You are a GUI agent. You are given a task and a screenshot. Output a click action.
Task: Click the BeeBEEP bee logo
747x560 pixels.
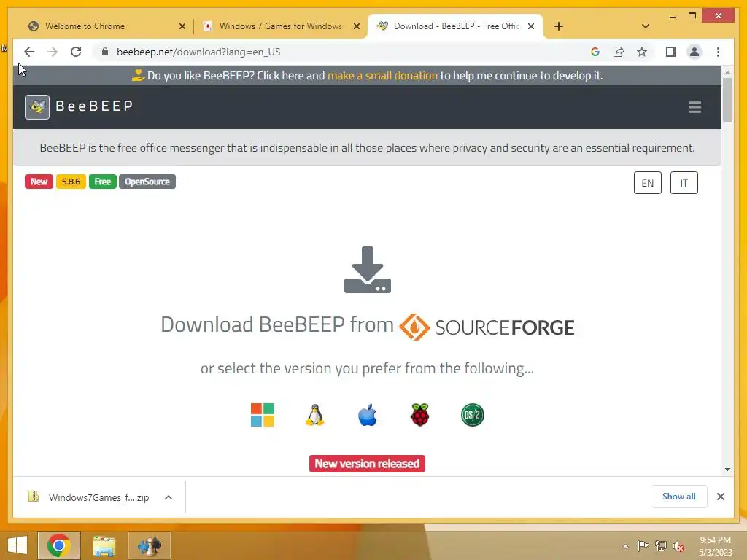[x=37, y=106]
